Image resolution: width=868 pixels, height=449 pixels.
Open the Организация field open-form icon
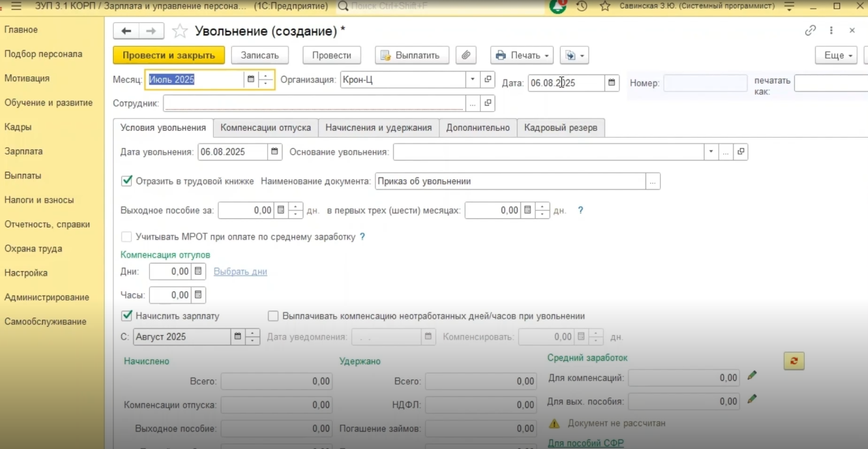point(487,79)
